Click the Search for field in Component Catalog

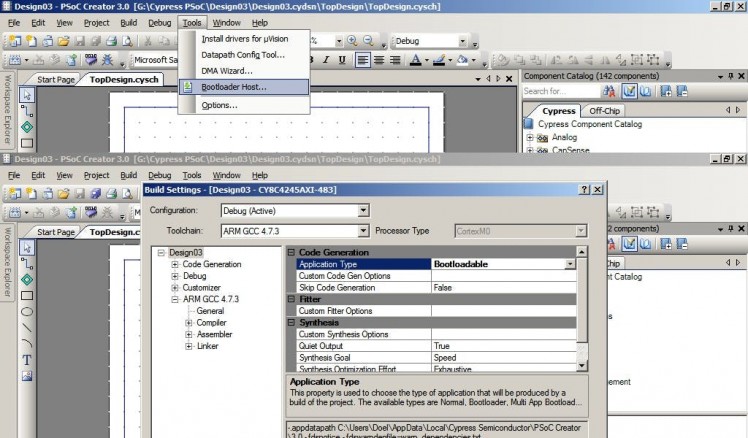click(x=561, y=91)
